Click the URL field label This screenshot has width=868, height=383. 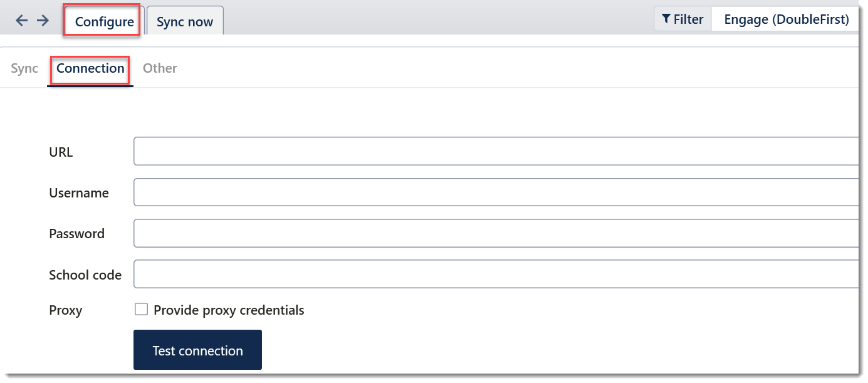pyautogui.click(x=61, y=152)
